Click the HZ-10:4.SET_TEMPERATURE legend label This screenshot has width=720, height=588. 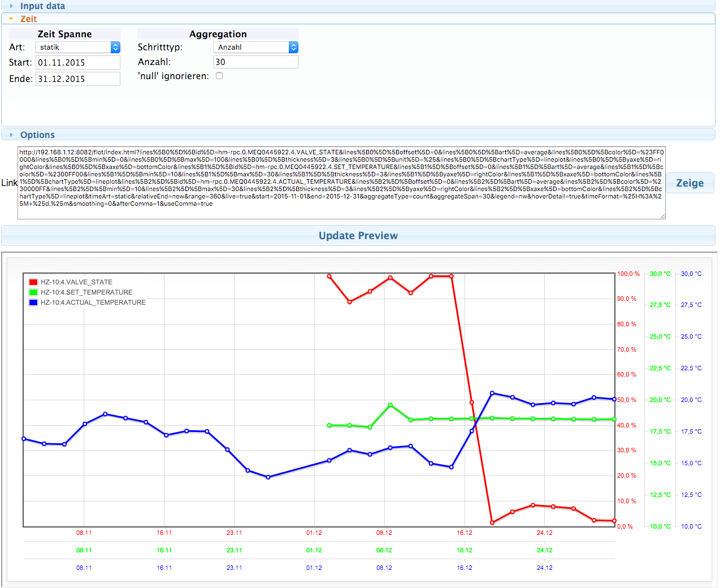[x=86, y=292]
